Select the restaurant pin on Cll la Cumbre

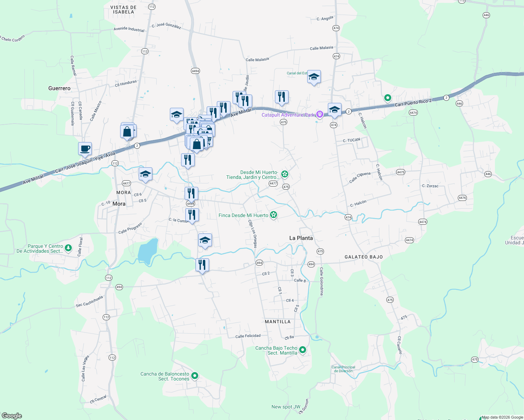point(192,215)
